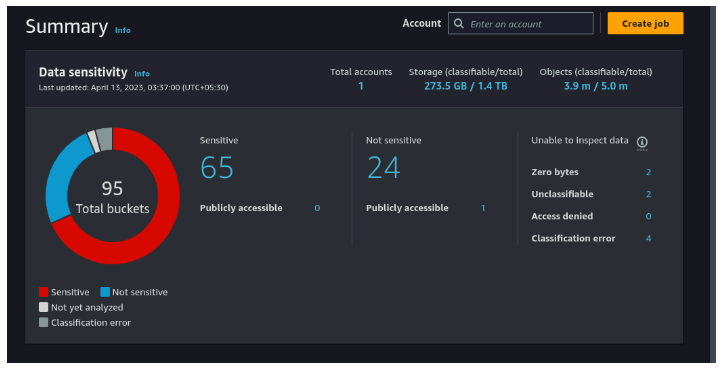Click the red Sensitive legend swatch
The width and height of the screenshot is (723, 369).
[x=43, y=292]
